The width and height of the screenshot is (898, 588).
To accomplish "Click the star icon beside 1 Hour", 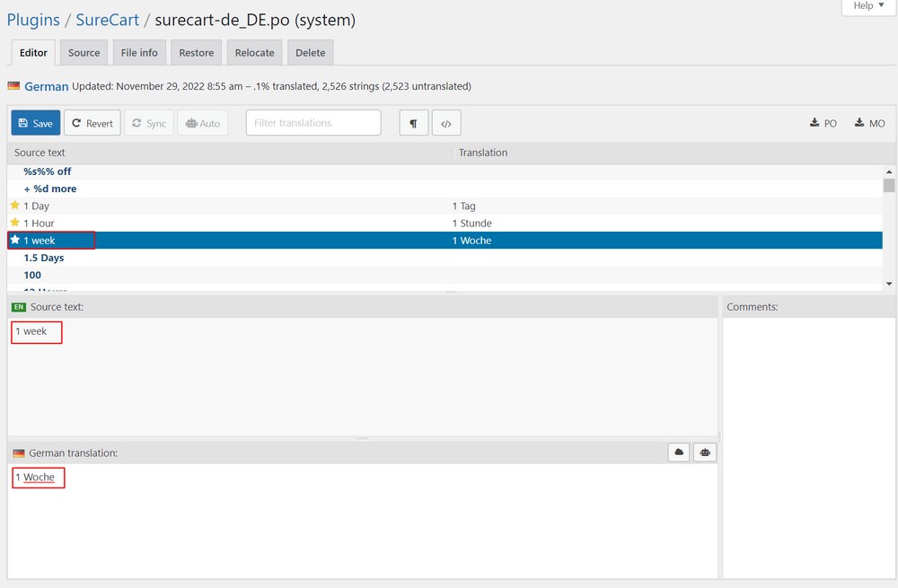I will point(14,223).
